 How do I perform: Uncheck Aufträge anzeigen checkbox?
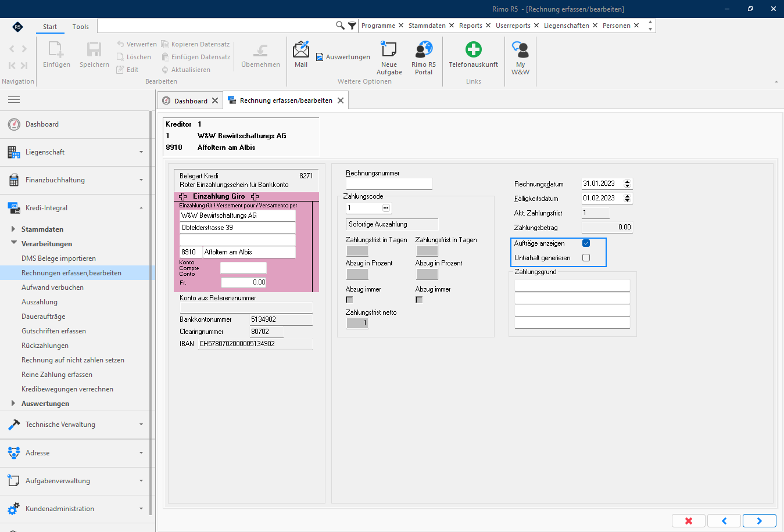(x=586, y=243)
